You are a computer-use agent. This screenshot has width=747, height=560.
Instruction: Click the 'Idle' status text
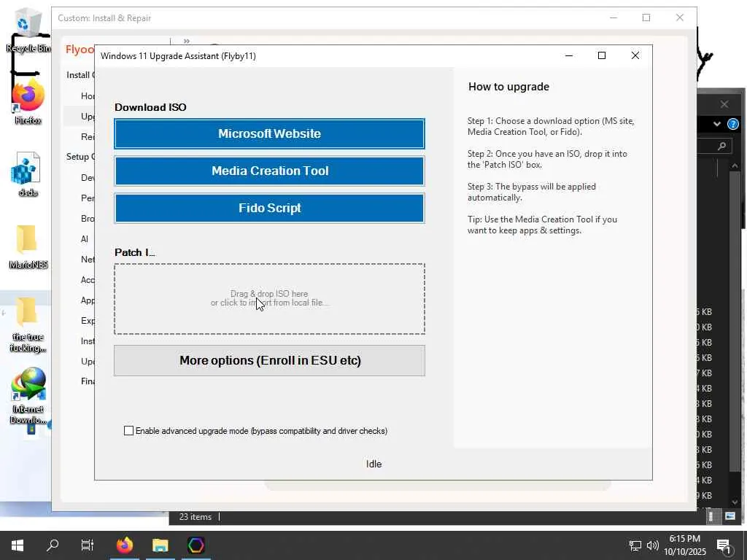[x=374, y=464]
